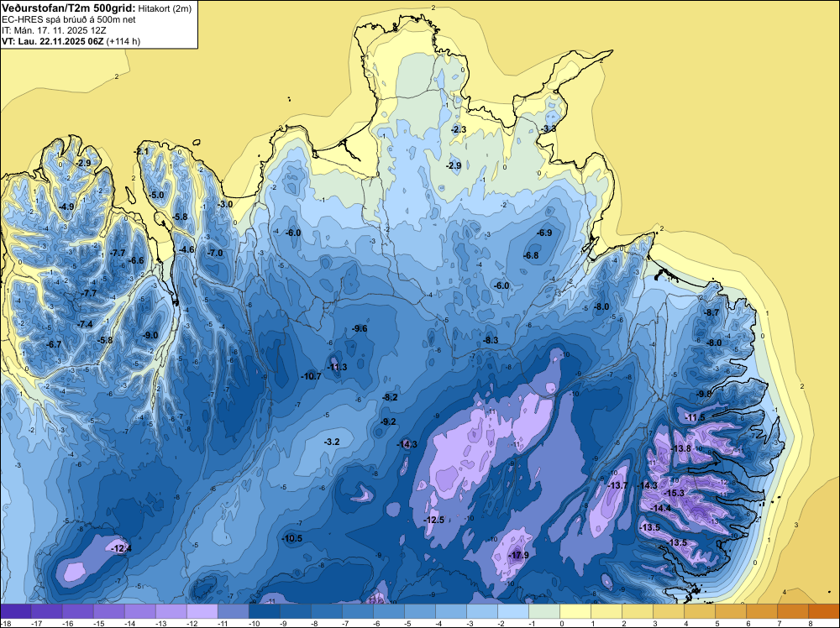Select the -10.5 temperature label
Image resolution: width=840 pixels, height=628 pixels.
(x=292, y=539)
